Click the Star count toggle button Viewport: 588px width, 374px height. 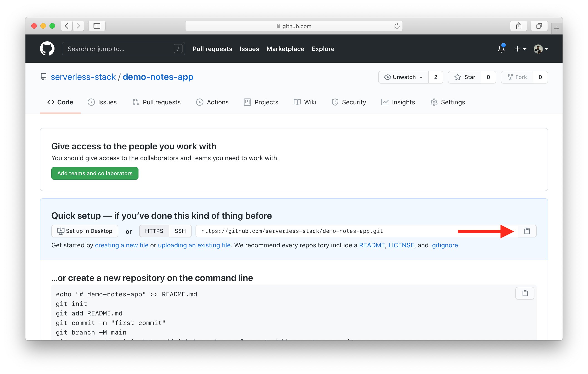(x=489, y=77)
